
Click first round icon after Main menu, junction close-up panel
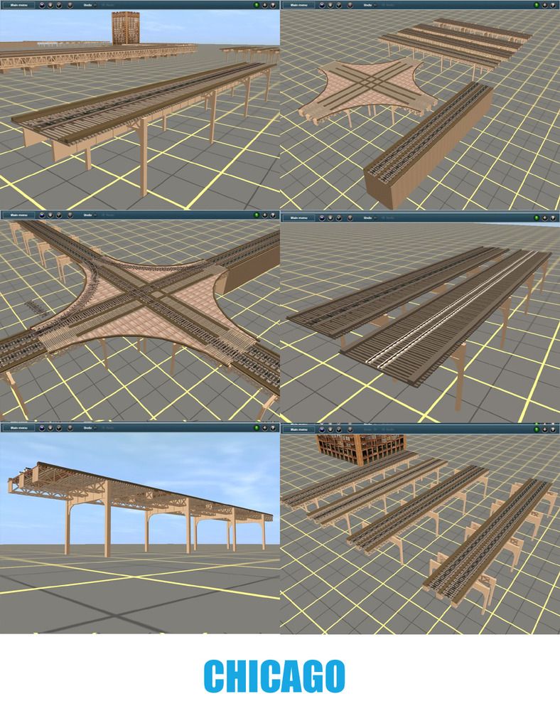point(42,215)
